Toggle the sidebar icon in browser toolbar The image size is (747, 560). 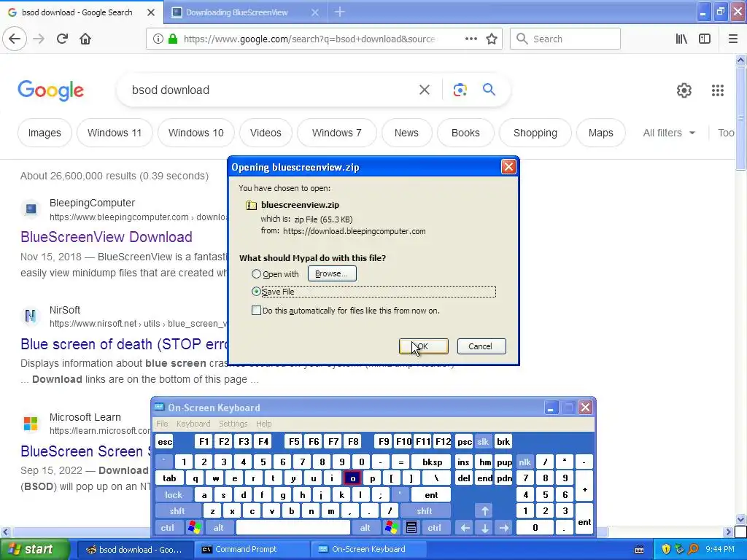pyautogui.click(x=705, y=39)
